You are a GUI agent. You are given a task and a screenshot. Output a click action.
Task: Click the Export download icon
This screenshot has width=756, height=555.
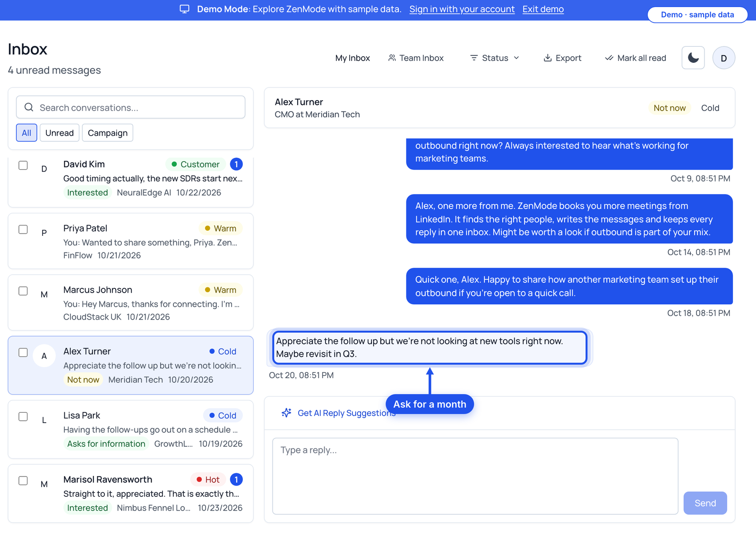coord(548,58)
